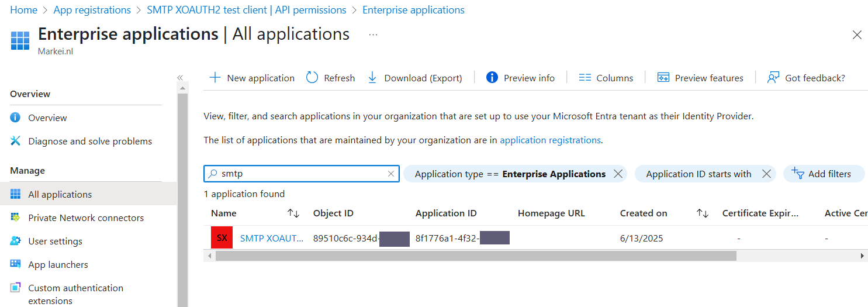Open SMTP XOAUTH2 test client API permissions breadcrumb
868x307 pixels.
tap(247, 10)
